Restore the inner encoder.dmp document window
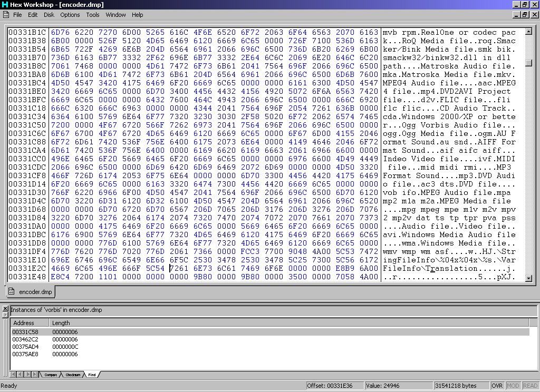This screenshot has width=540, height=392. (x=525, y=15)
